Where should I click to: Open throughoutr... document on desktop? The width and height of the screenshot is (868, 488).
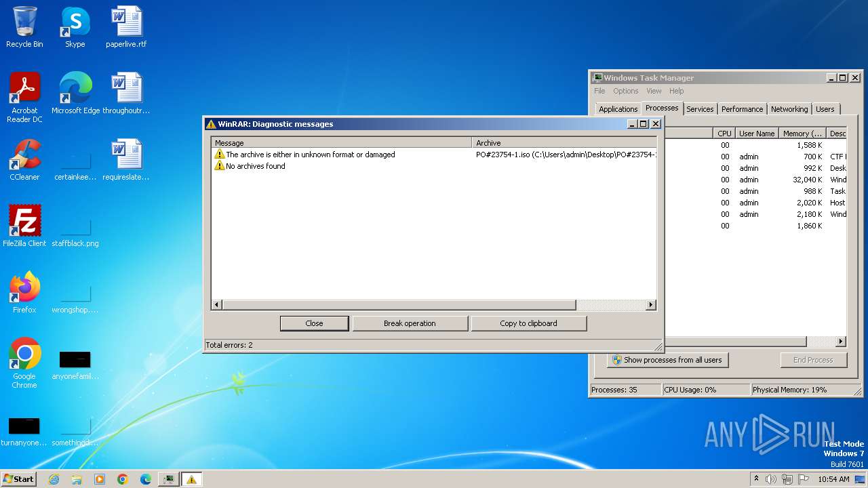click(x=126, y=94)
